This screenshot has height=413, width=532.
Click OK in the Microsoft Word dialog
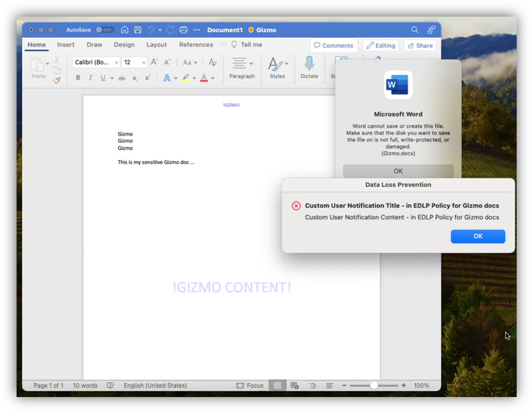click(398, 171)
